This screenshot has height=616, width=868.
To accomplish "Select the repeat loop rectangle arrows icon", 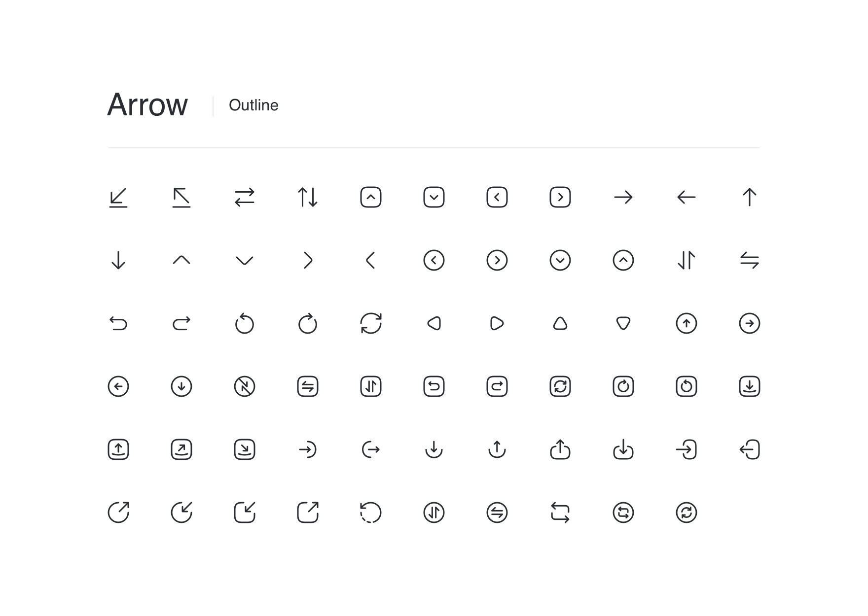I will click(x=560, y=513).
